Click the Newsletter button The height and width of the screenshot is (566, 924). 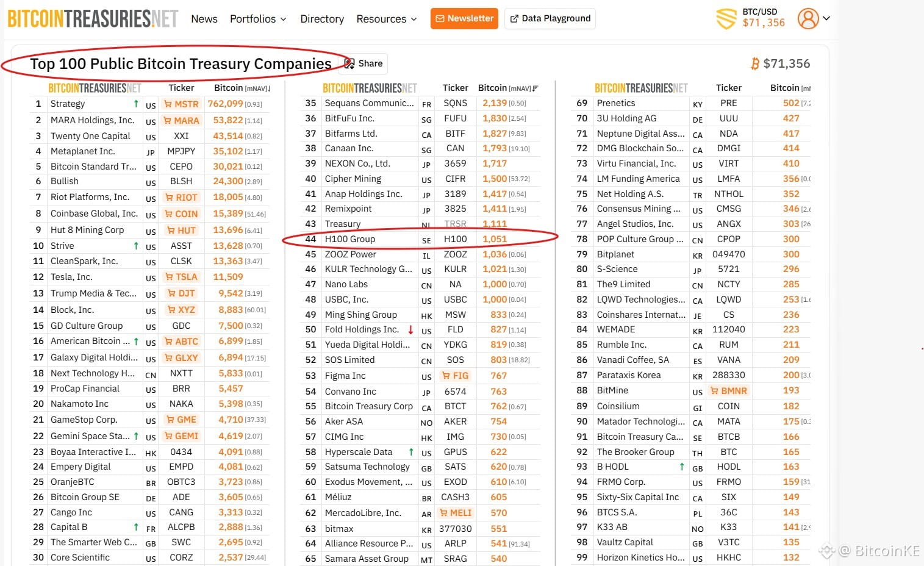click(464, 18)
